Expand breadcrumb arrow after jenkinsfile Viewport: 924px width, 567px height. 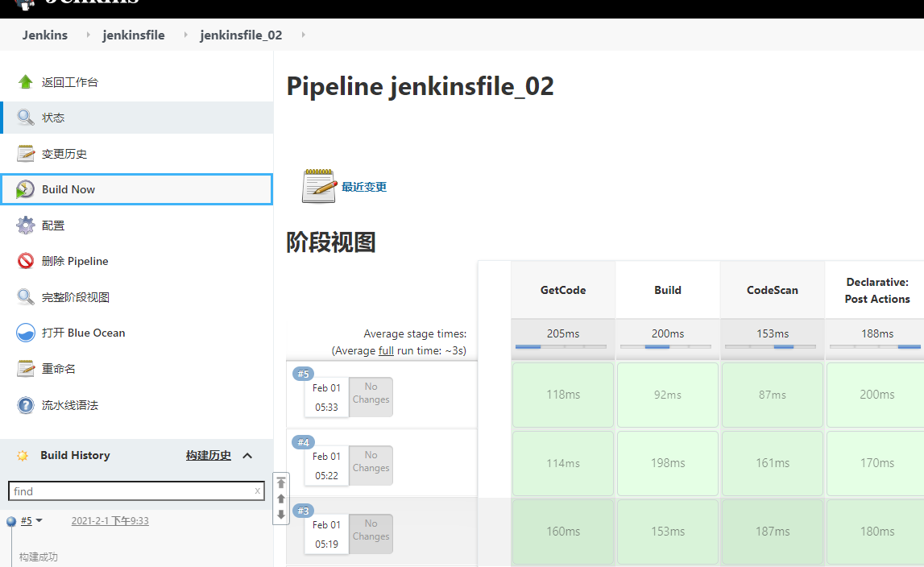185,35
